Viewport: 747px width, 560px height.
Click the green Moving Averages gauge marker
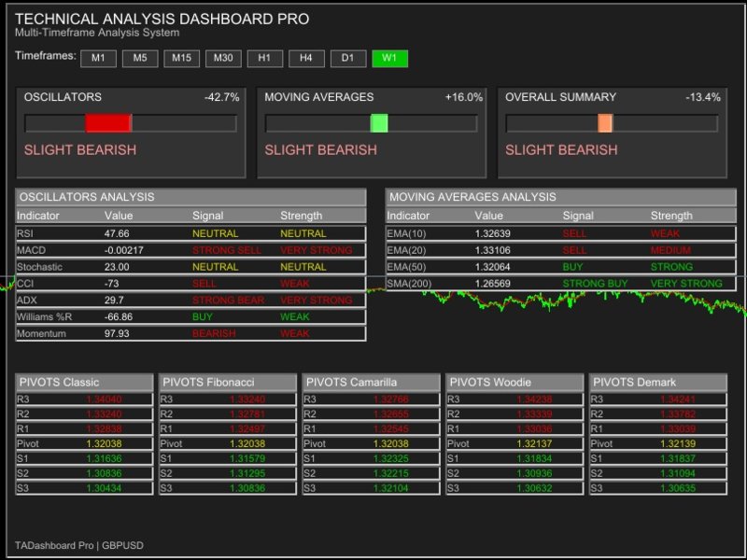point(379,123)
